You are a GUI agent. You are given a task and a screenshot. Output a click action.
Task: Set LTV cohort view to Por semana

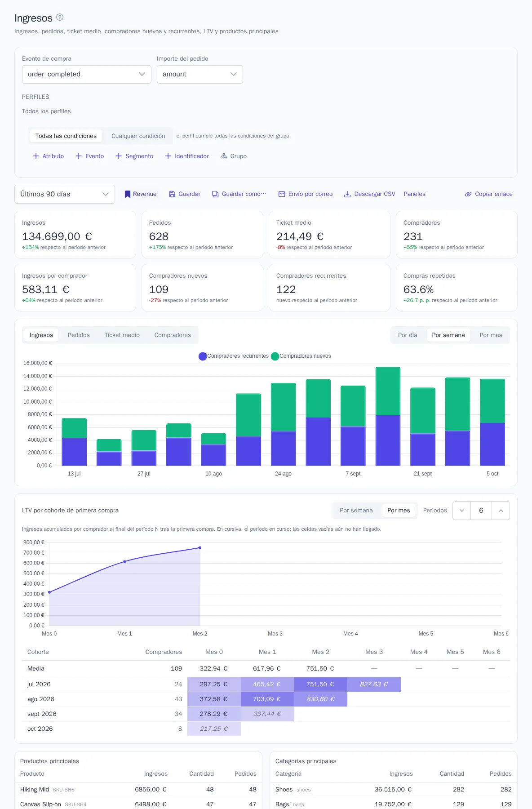tap(356, 511)
